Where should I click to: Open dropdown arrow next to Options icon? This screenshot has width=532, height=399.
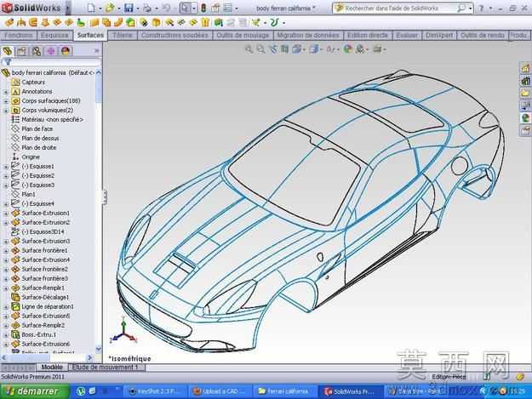pyautogui.click(x=237, y=9)
